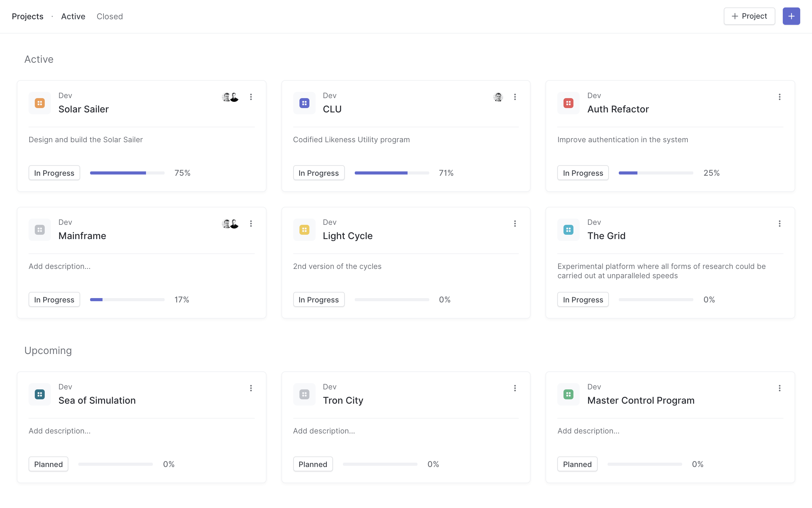Select the Sea of Simulation project icon
The width and height of the screenshot is (812, 508).
point(39,394)
